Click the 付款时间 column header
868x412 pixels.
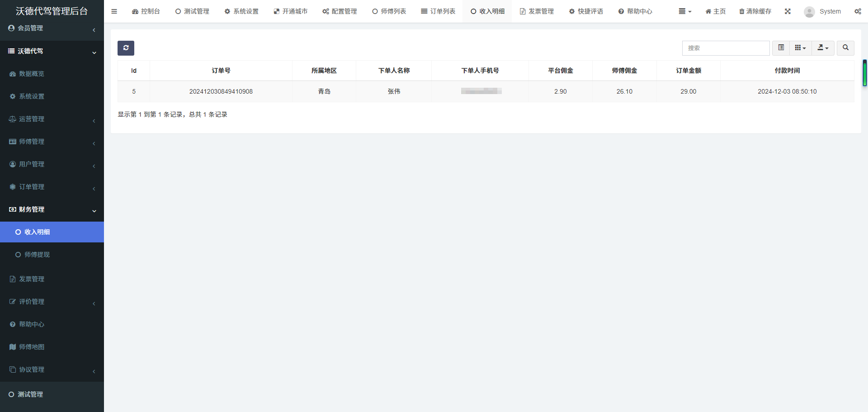(787, 71)
